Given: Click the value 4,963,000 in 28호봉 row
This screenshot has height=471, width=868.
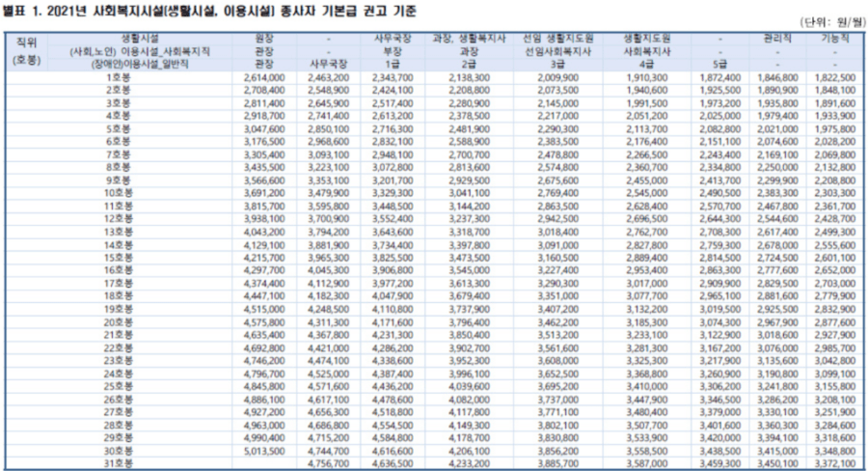Looking at the screenshot, I should (264, 426).
